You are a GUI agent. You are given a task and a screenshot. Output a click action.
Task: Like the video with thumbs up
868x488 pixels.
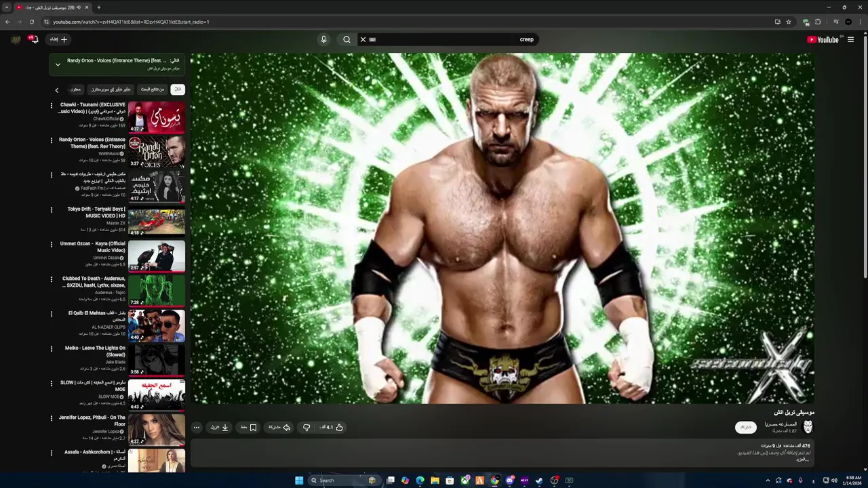click(332, 427)
